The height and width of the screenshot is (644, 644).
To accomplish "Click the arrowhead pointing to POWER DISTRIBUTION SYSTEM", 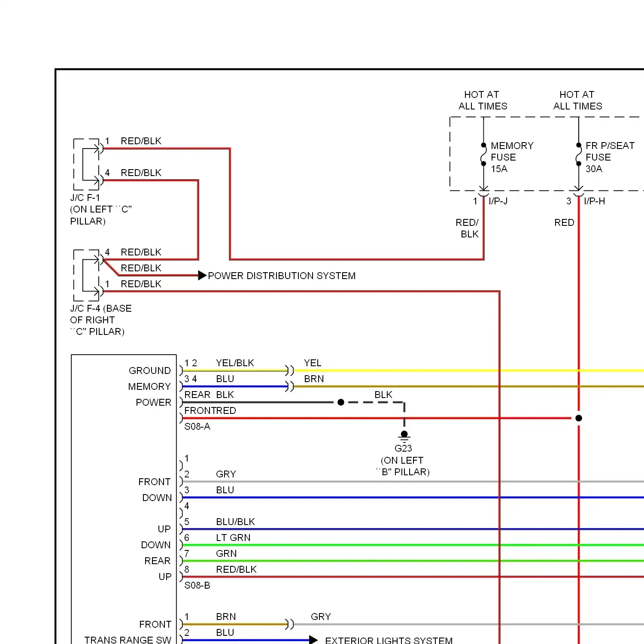I will coord(202,276).
